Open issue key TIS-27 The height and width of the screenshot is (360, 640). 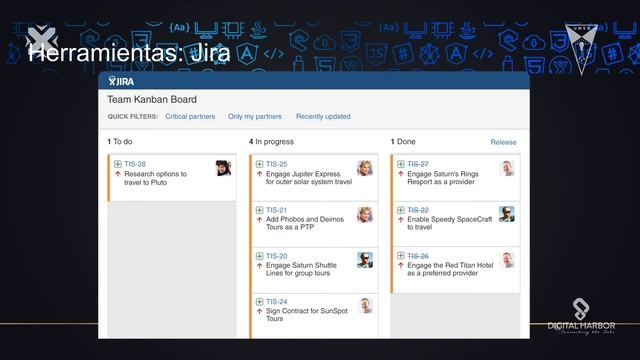click(x=418, y=164)
